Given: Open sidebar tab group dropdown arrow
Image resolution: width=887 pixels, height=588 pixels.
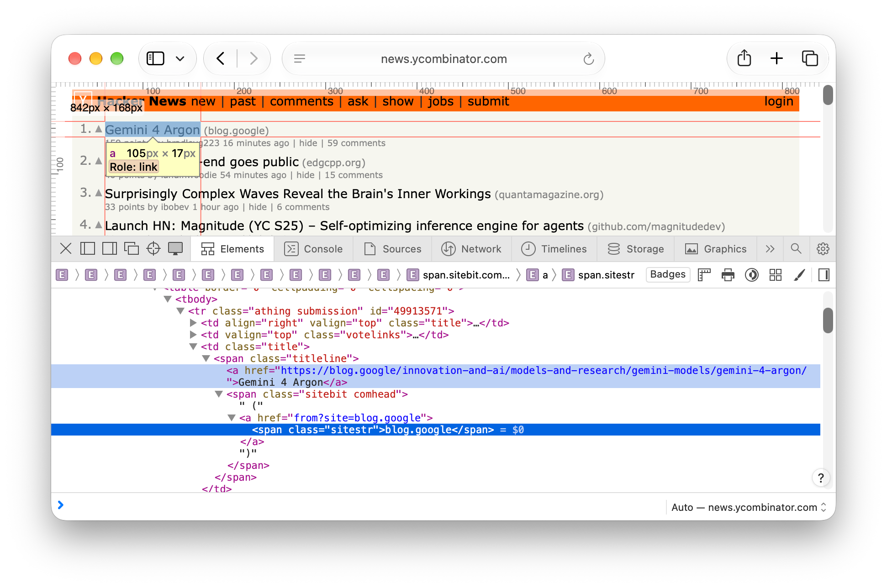Looking at the screenshot, I should pos(180,58).
